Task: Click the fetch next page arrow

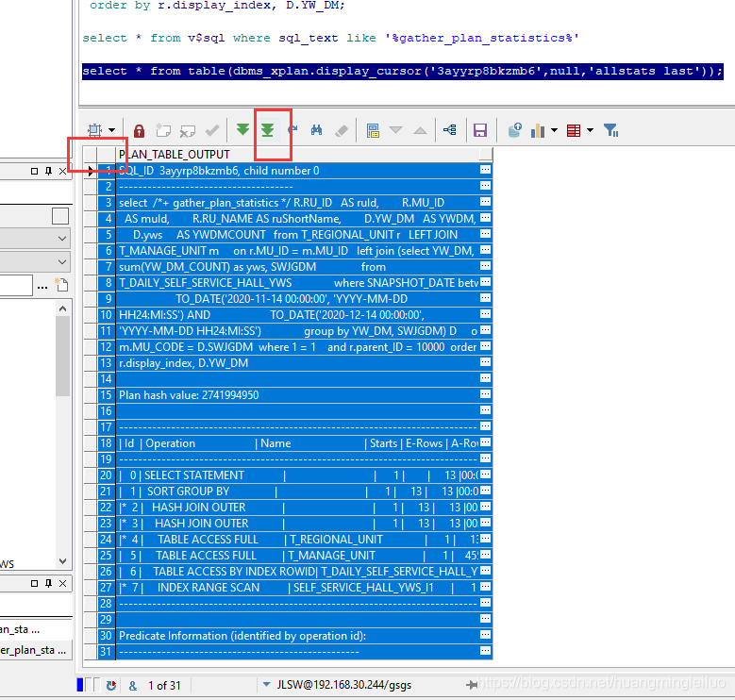Action: point(242,129)
